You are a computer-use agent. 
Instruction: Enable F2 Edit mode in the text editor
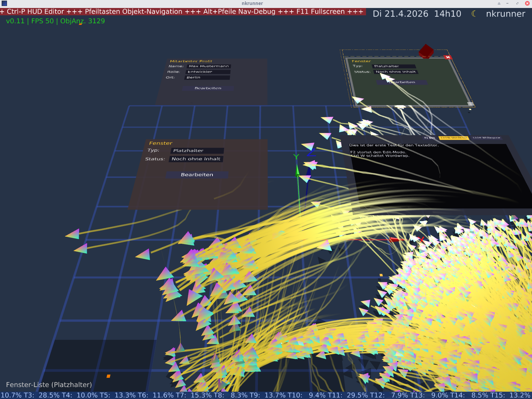(429, 138)
